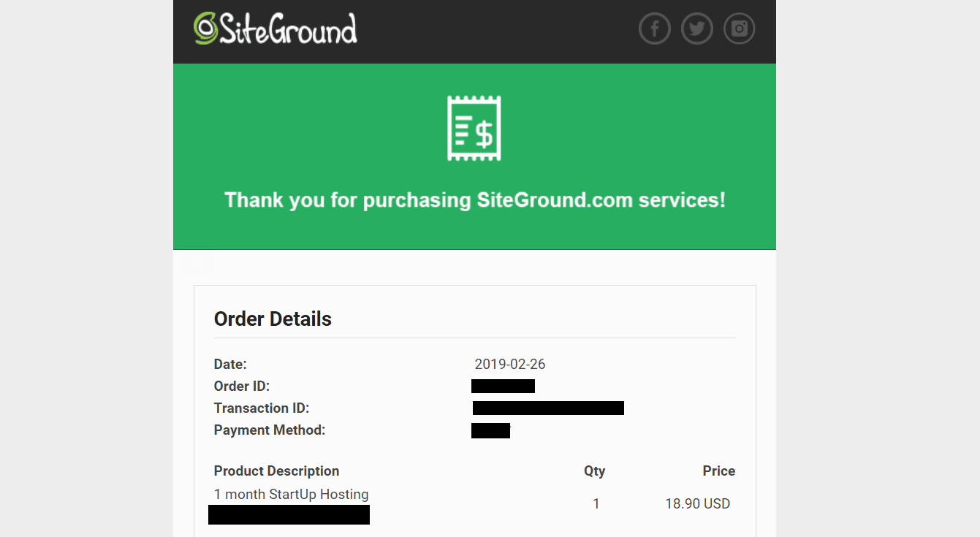Click the redacted Payment Method value
The image size is (980, 537).
point(490,430)
